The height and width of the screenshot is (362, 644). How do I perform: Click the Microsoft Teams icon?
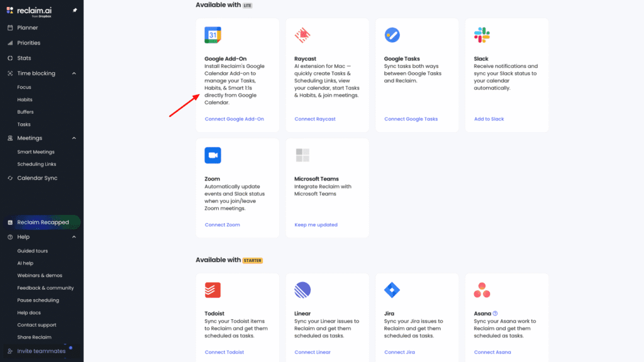[x=303, y=155]
